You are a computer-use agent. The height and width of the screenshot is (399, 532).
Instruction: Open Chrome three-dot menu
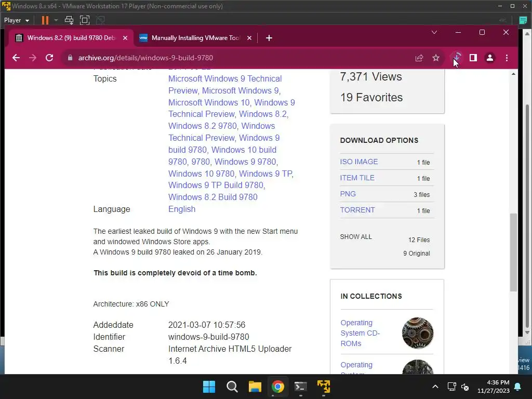click(507, 58)
